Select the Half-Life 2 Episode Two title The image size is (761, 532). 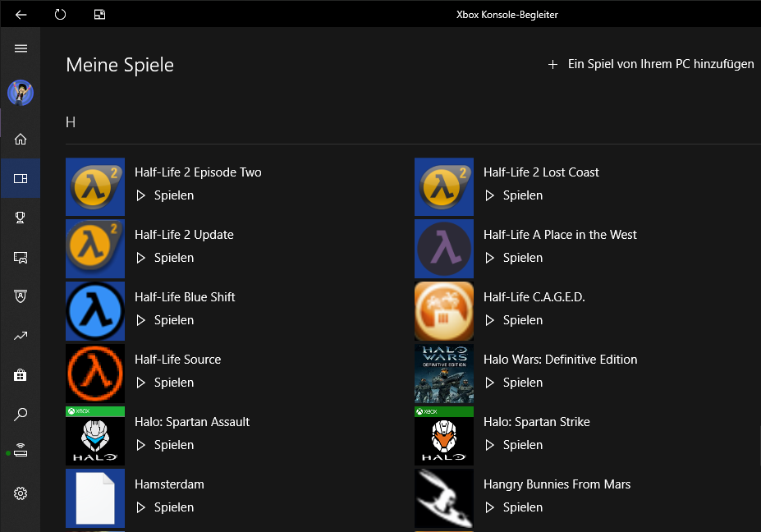coord(198,172)
